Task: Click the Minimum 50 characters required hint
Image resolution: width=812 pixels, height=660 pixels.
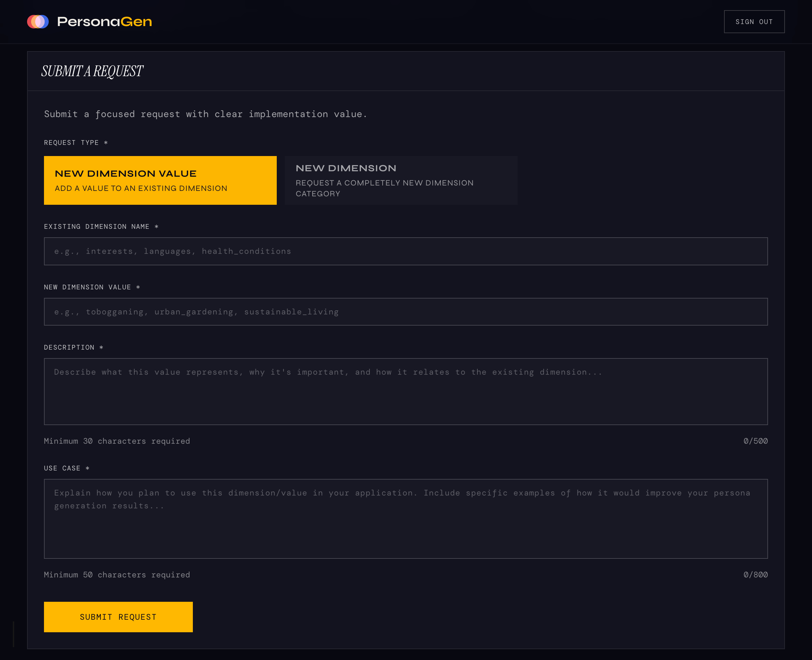Action: [x=117, y=574]
